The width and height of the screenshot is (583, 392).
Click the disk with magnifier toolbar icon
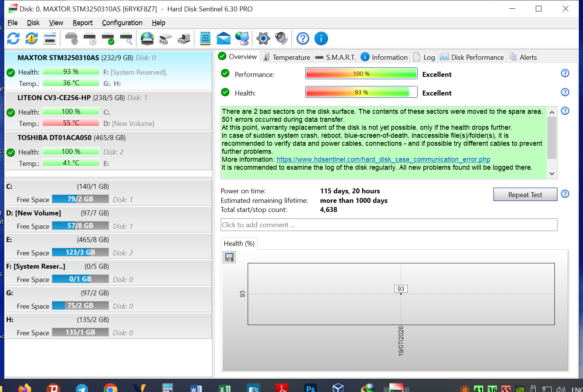click(x=127, y=38)
